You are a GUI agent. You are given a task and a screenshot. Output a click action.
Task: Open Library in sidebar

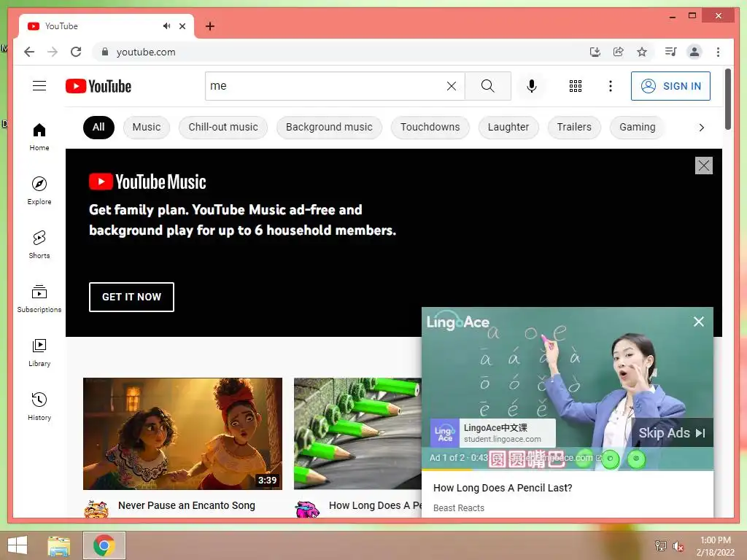[39, 352]
